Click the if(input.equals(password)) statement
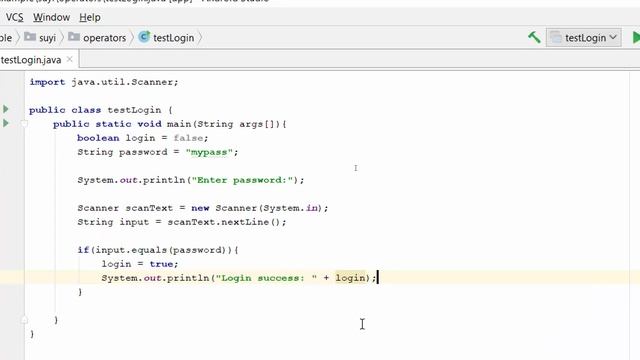The height and width of the screenshot is (360, 640). click(158, 250)
